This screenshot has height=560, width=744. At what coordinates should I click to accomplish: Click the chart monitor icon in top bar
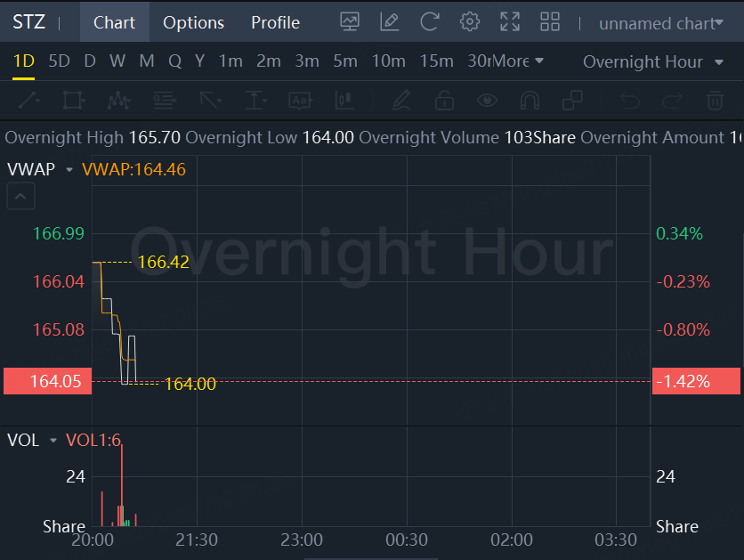click(350, 22)
